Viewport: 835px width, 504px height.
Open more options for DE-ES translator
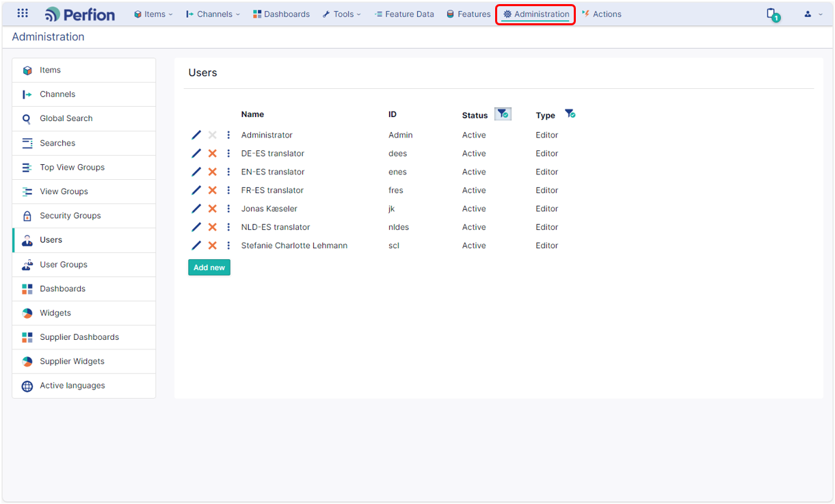pos(228,154)
